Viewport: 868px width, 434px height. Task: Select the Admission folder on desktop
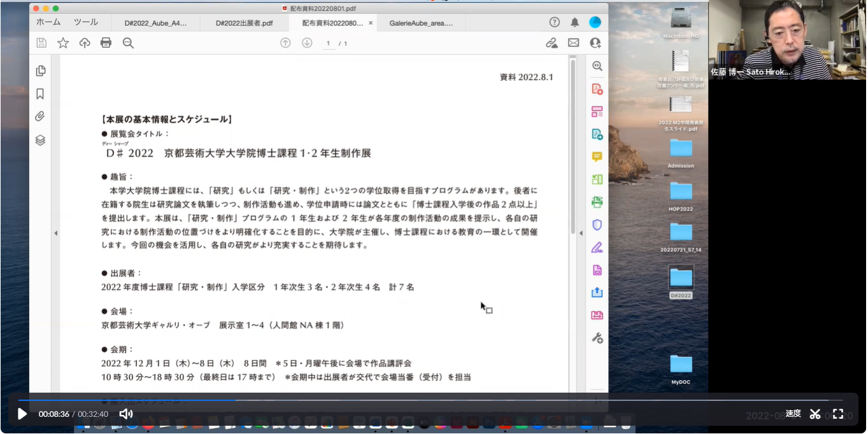[681, 153]
